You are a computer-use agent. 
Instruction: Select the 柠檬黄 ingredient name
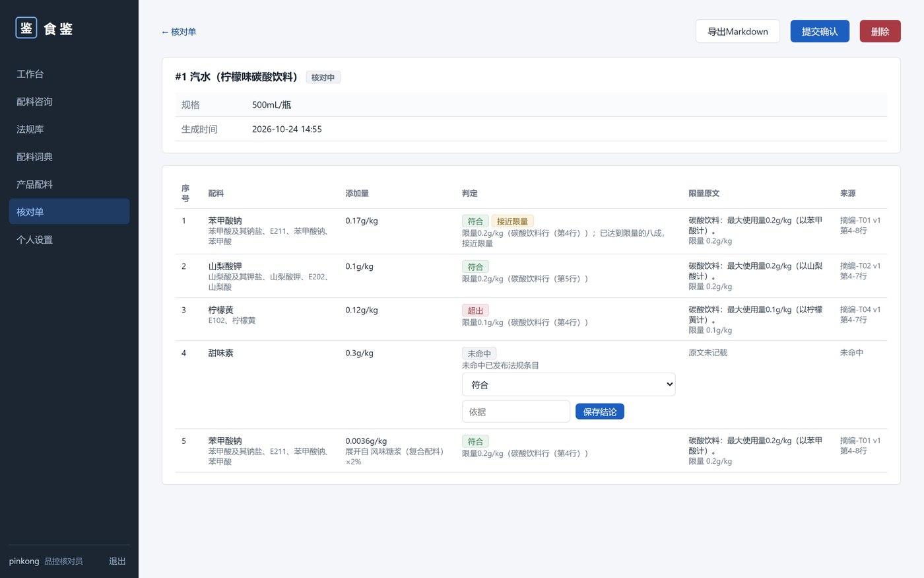(221, 310)
